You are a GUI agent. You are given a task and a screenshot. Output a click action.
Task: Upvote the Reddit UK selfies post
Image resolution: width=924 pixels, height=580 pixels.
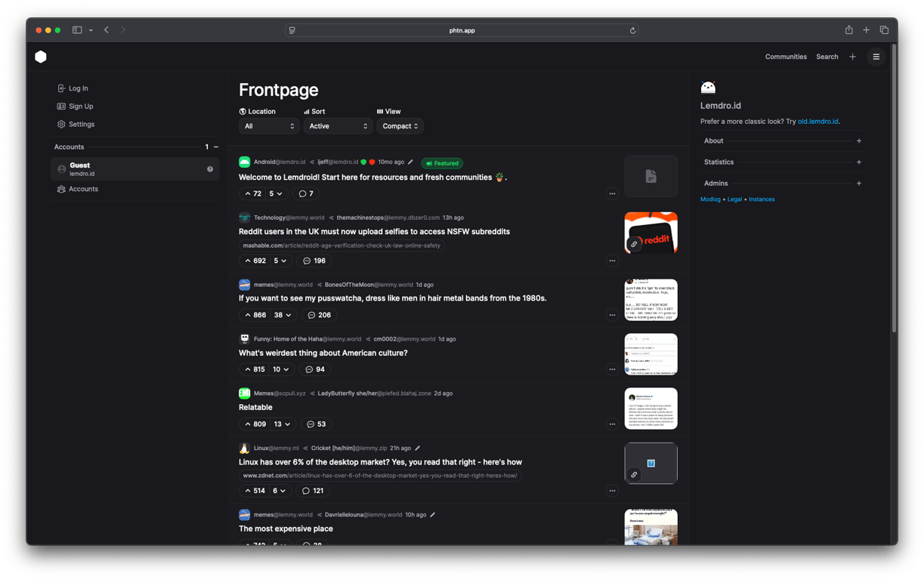(249, 260)
